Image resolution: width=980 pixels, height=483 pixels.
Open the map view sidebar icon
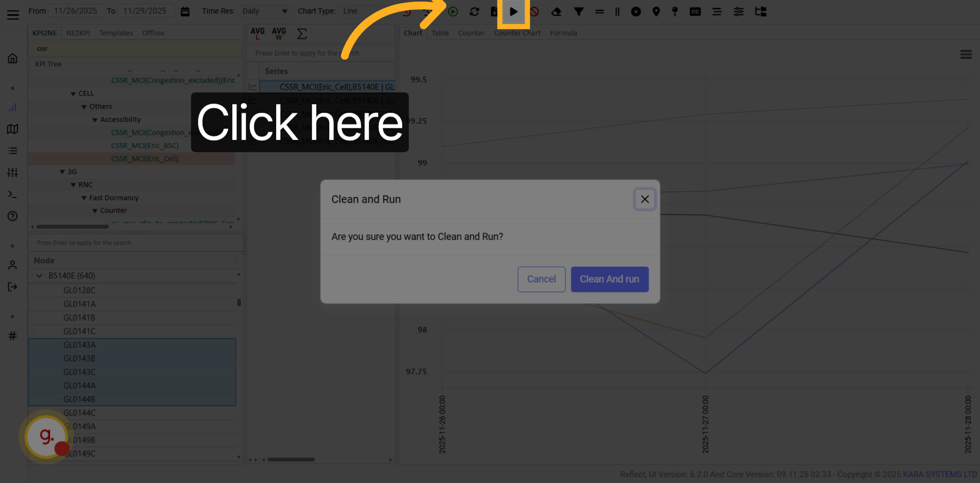click(x=13, y=129)
